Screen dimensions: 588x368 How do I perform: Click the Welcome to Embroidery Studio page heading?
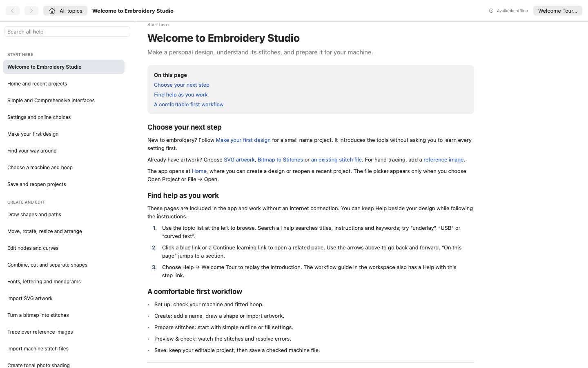(x=223, y=38)
